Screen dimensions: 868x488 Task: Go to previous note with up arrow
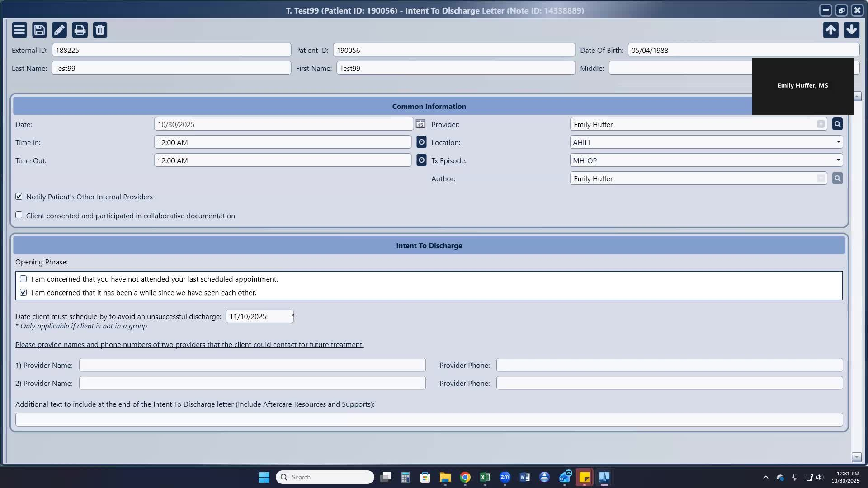click(830, 30)
